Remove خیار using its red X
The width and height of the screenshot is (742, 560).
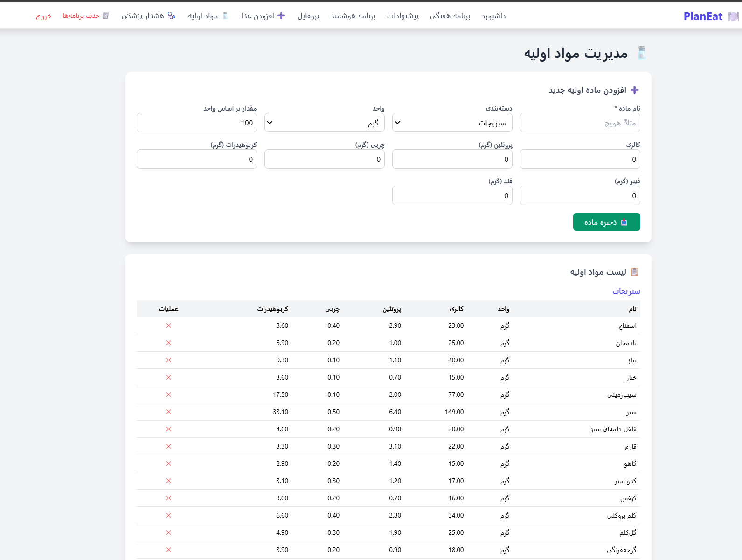169,377
